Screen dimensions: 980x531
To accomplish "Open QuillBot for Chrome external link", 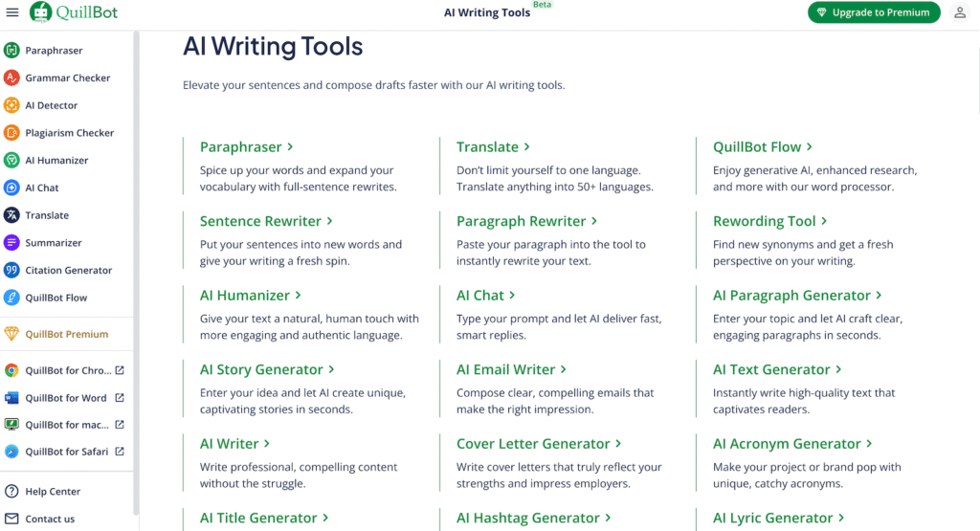I will (120, 370).
